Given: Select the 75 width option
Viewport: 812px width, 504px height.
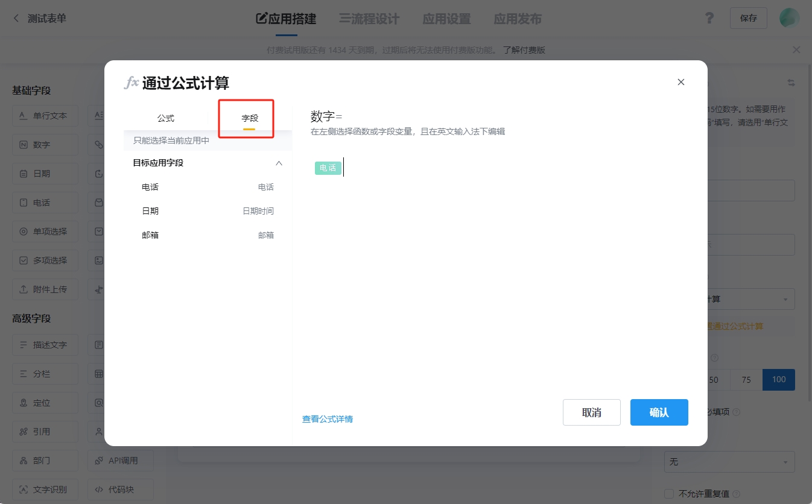Looking at the screenshot, I should (746, 379).
